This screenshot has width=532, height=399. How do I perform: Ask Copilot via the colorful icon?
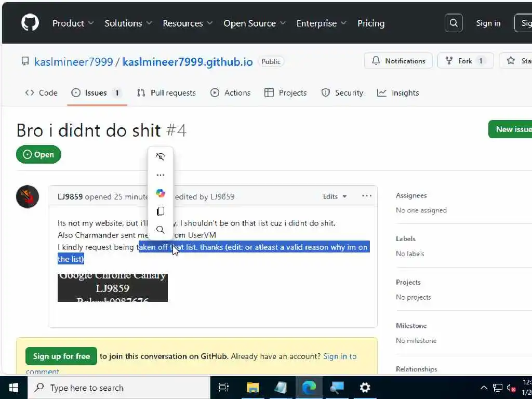(x=161, y=193)
